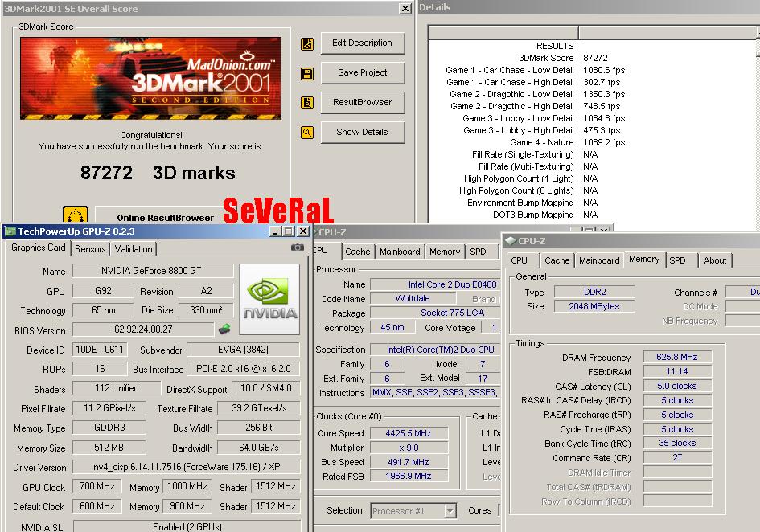Open the Online ResultBrowser button
Viewport: 760px width, 532px height.
165,215
